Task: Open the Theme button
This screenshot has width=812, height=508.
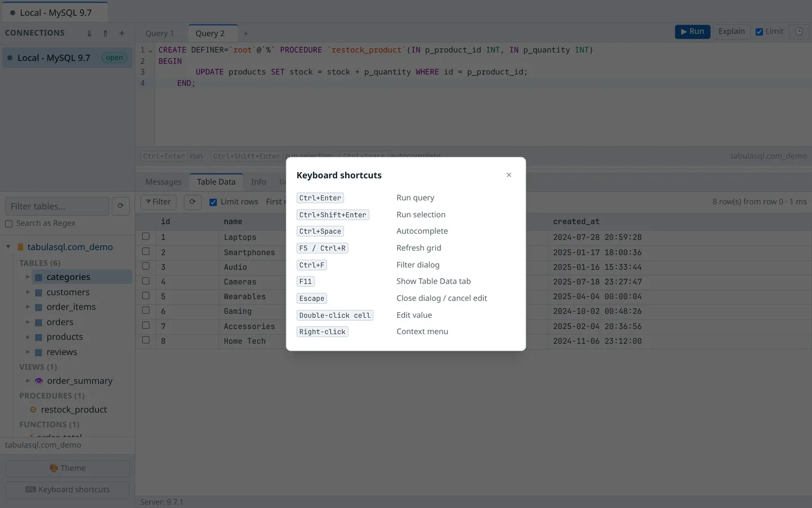Action: point(68,468)
